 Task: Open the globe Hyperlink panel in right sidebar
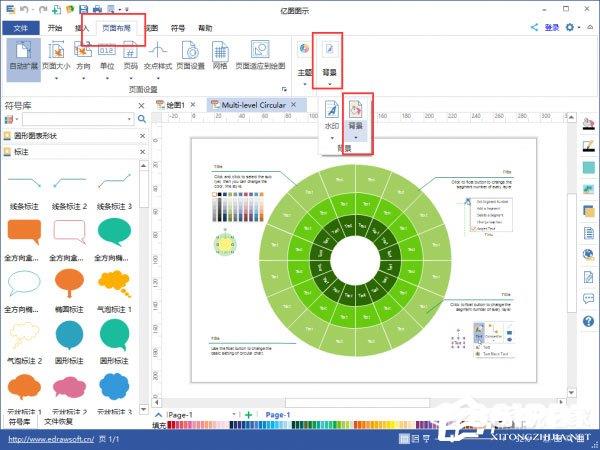(588, 254)
